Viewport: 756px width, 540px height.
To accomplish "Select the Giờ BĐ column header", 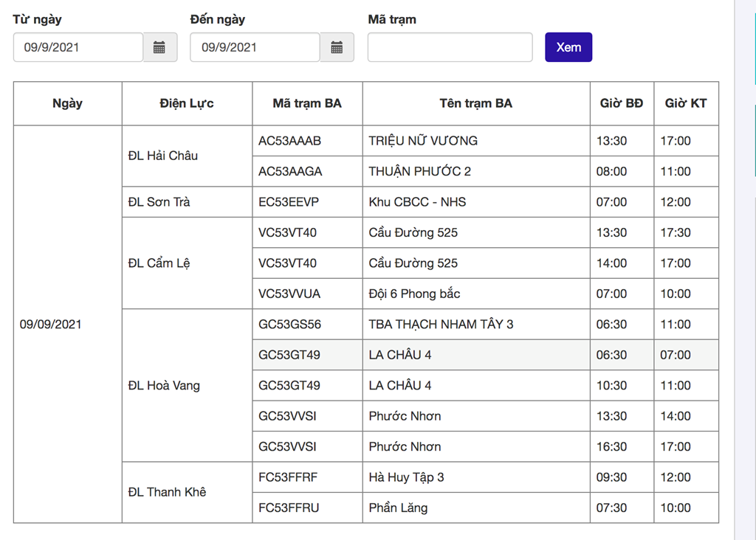I will point(622,103).
